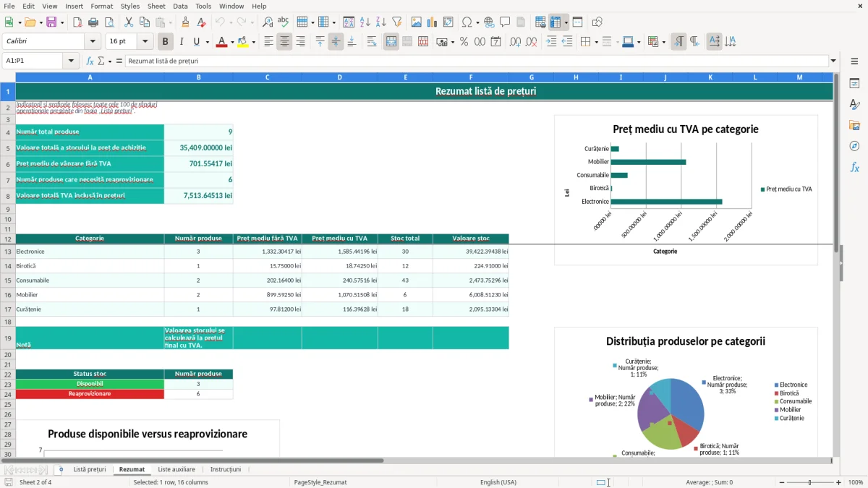Open sidebar Styles icon
The width and height of the screenshot is (868, 488).
854,105
